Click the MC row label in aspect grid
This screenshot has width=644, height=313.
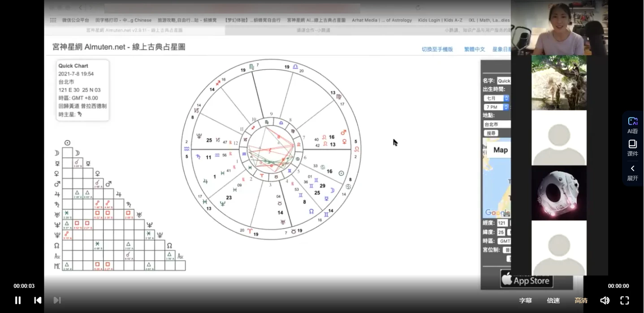coord(57,266)
